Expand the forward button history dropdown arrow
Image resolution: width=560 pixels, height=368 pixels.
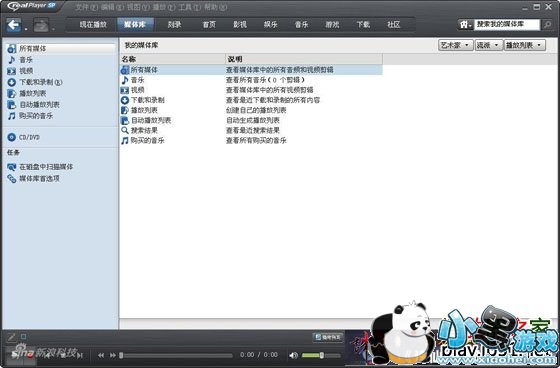(x=53, y=29)
